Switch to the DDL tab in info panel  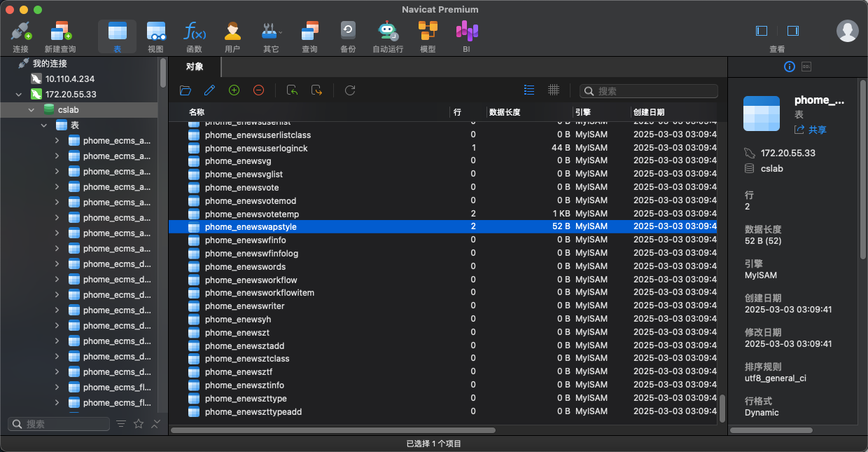(x=806, y=67)
